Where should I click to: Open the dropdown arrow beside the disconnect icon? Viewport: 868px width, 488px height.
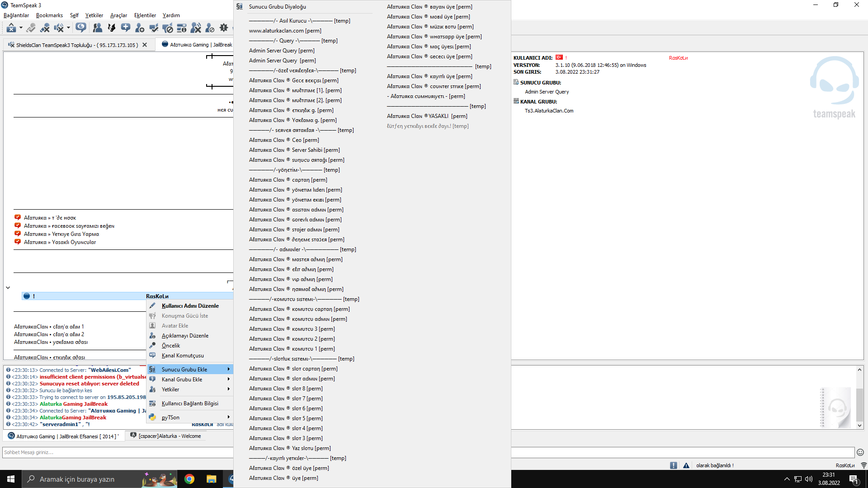click(21, 28)
